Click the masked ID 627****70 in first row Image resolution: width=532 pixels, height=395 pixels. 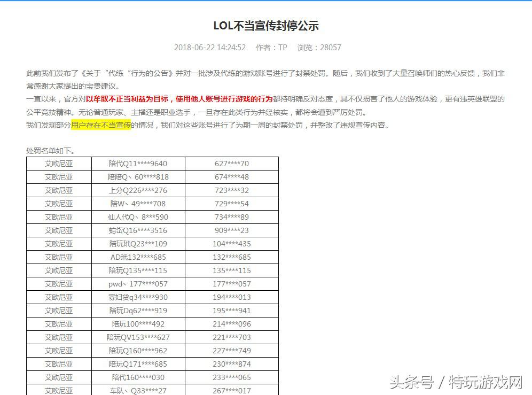tap(231, 164)
